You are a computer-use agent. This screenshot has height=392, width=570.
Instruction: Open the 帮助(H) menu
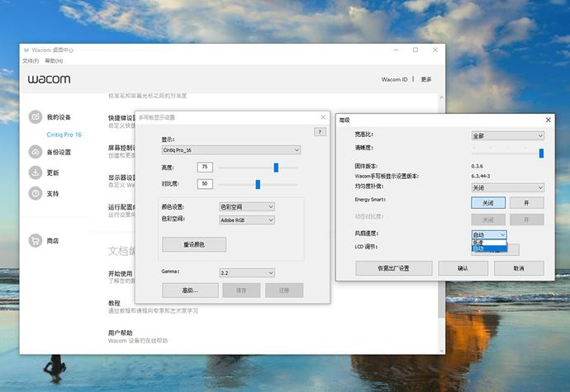click(54, 61)
